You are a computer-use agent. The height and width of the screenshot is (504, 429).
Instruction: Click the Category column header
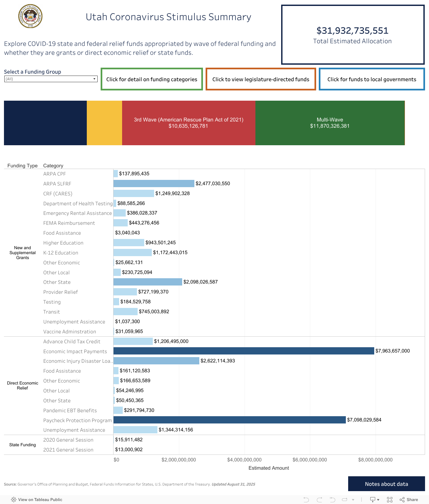[53, 166]
